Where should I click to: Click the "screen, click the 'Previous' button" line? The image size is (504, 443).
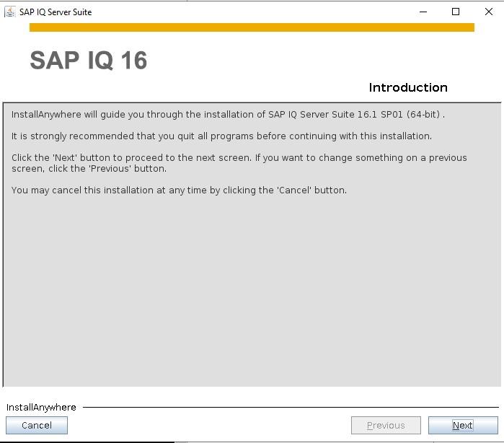[x=89, y=169]
